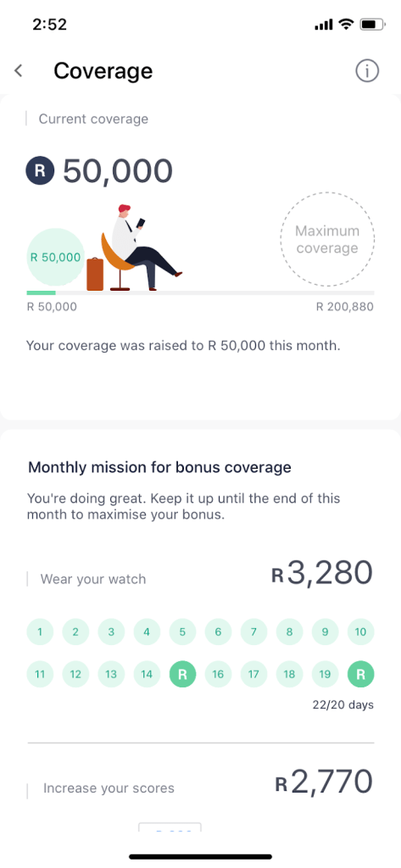This screenshot has width=401, height=868.
Task: Tap the Maximum coverage dashed circle
Action: 327,239
